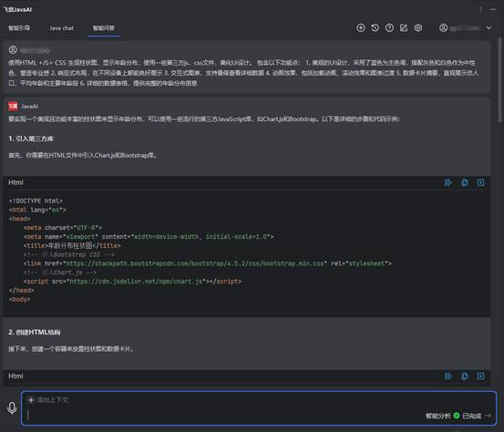Click the vertical more-options icon in title bar
Image resolution: width=504 pixels, height=432 pixels.
[x=481, y=10]
